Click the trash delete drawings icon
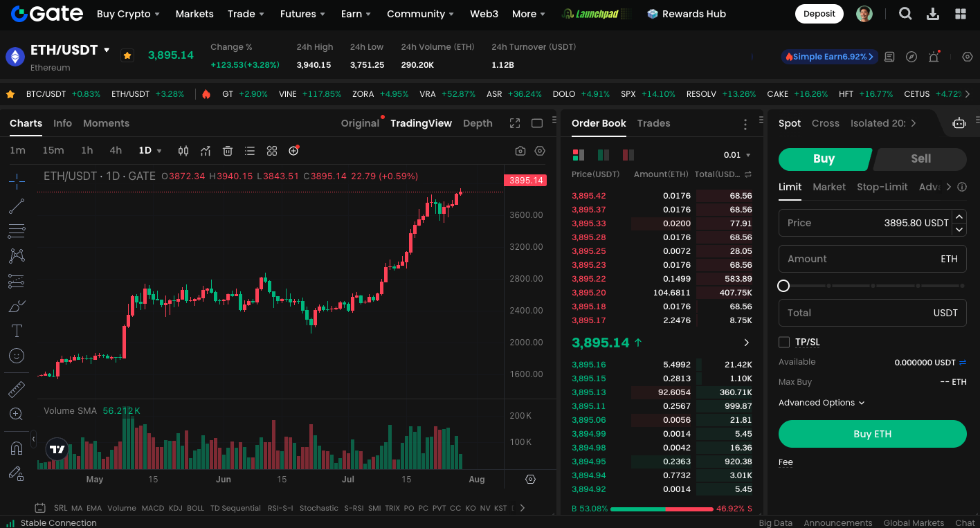This screenshot has height=528, width=980. (228, 151)
